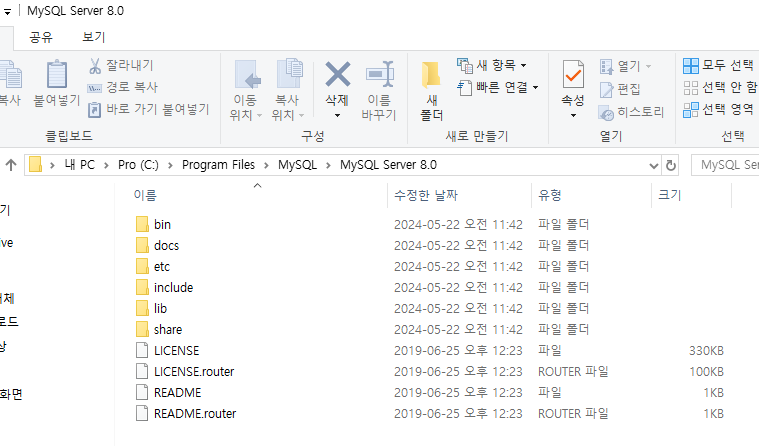Click the MySQL Server search box
Image resolution: width=759 pixels, height=446 pixels.
(x=725, y=165)
